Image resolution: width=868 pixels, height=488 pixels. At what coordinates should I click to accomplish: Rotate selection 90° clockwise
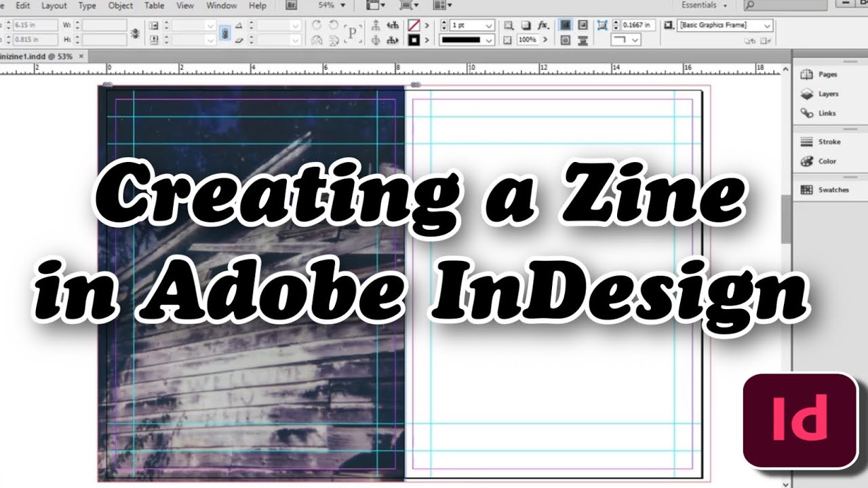(x=317, y=25)
